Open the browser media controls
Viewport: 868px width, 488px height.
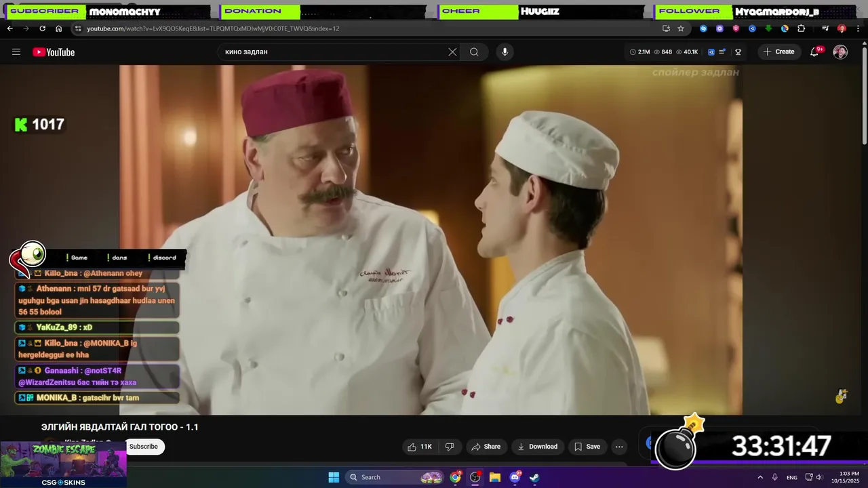[x=825, y=28]
